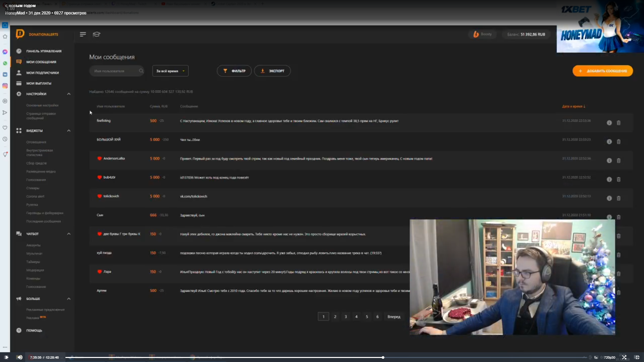Play the video
644x362 pixels.
point(6,357)
